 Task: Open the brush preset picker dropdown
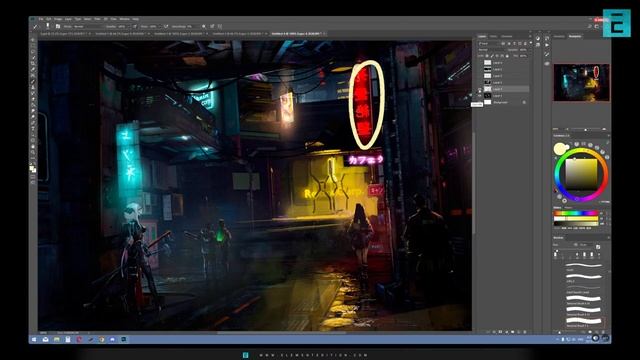pos(48,26)
